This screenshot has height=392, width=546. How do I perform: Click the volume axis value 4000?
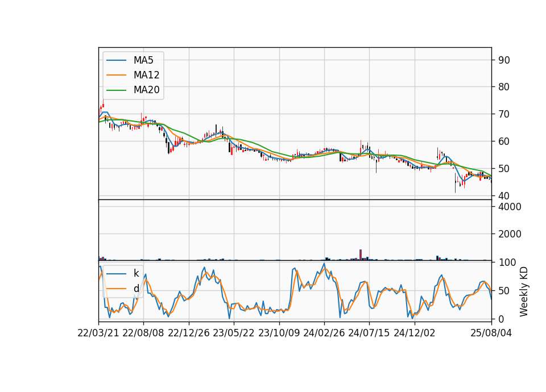(510, 207)
